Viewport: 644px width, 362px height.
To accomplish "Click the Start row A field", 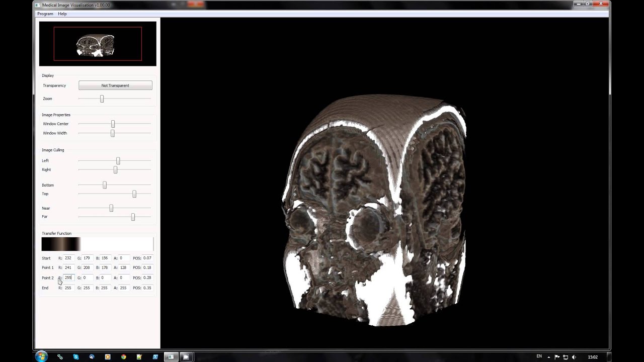I will pyautogui.click(x=124, y=258).
